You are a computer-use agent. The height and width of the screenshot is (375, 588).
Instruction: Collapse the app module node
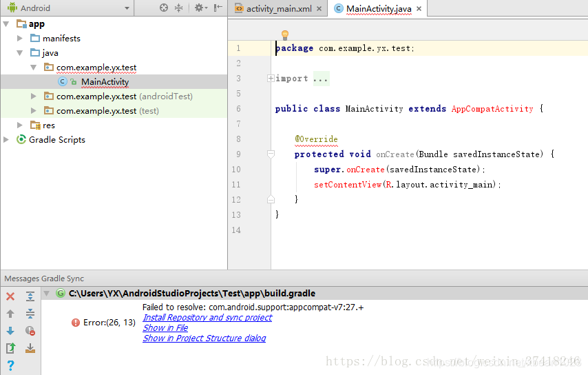(x=6, y=24)
